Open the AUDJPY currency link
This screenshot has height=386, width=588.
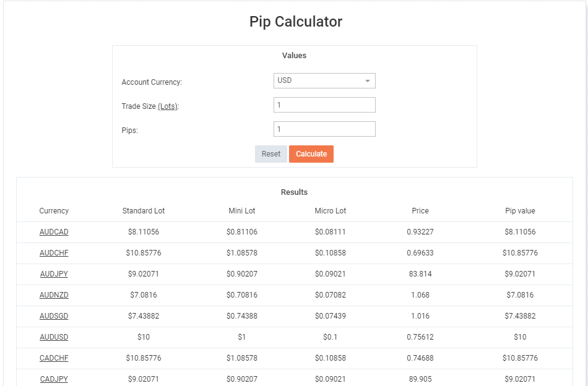(x=54, y=274)
